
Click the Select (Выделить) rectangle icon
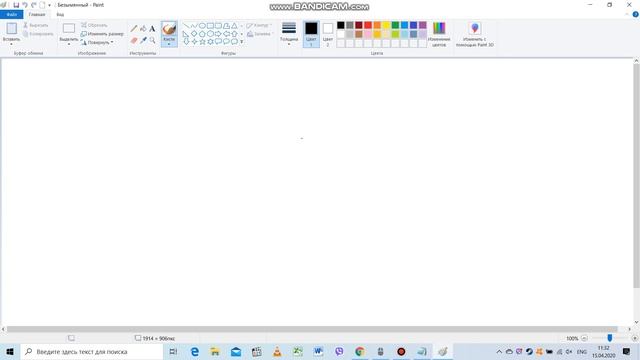click(x=69, y=29)
